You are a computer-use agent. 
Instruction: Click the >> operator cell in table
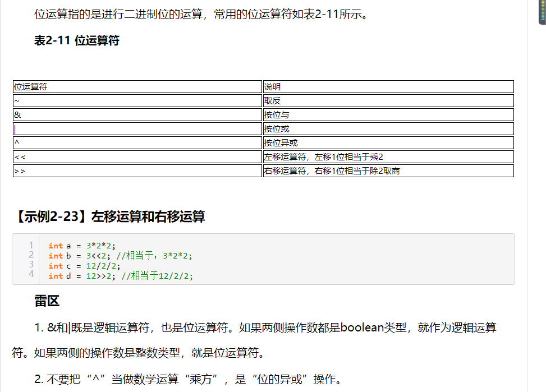pos(137,170)
